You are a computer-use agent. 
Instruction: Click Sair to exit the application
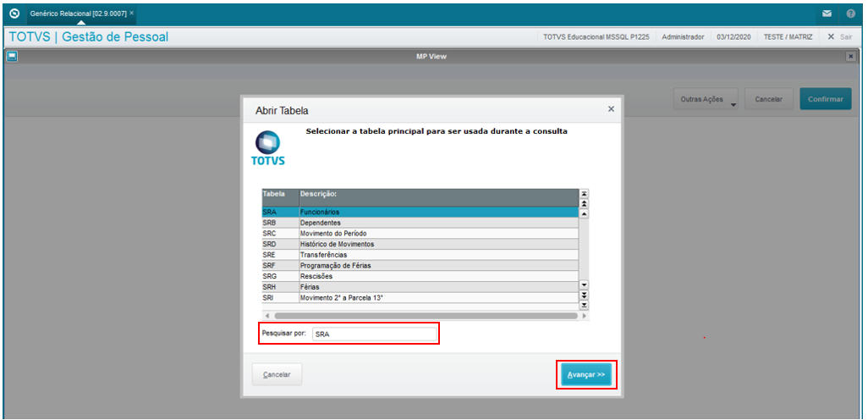(x=840, y=36)
